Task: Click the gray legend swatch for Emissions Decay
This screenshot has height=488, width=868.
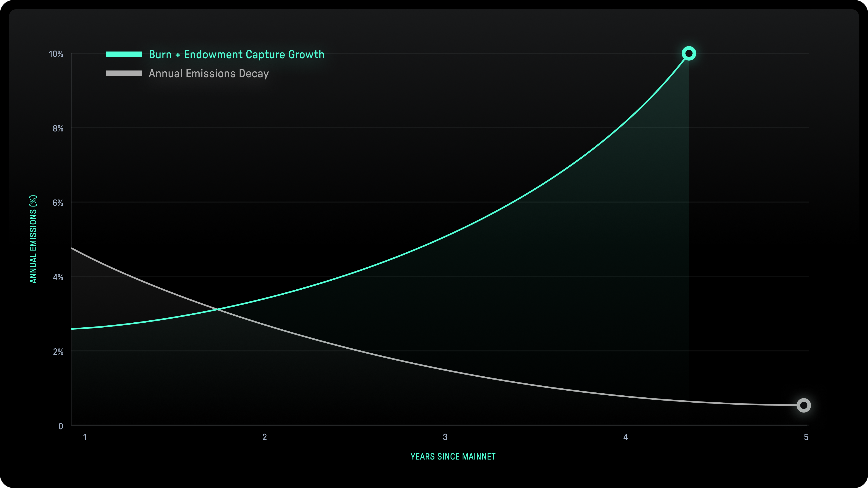Action: click(124, 73)
